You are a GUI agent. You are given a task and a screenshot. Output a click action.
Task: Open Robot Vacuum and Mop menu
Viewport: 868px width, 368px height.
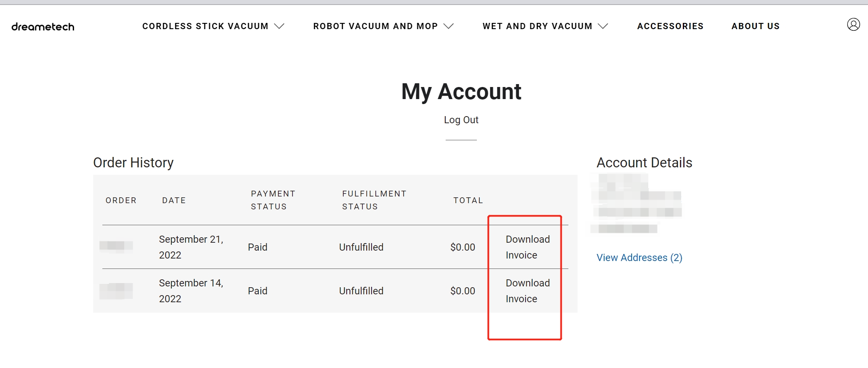click(x=375, y=26)
